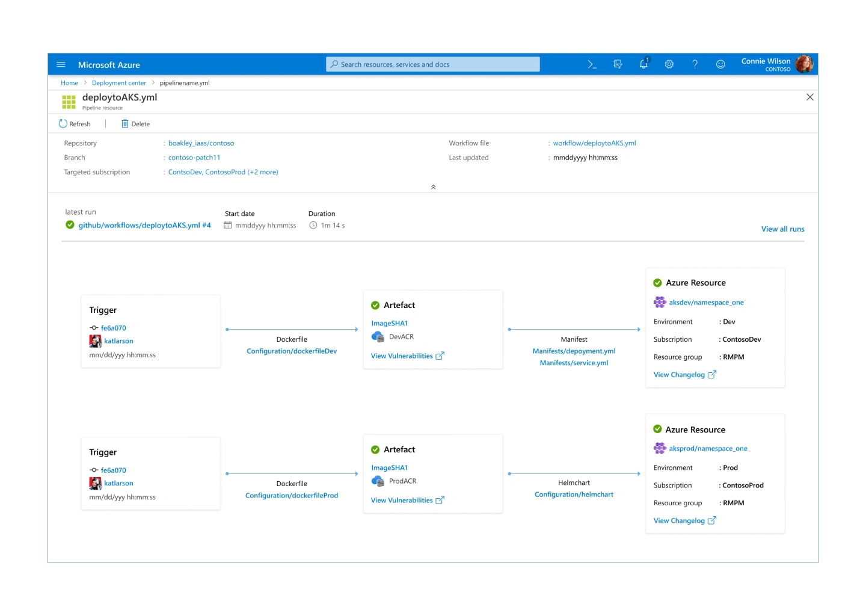Open workflow/deploytoAKS.yml workflow file

tap(594, 143)
